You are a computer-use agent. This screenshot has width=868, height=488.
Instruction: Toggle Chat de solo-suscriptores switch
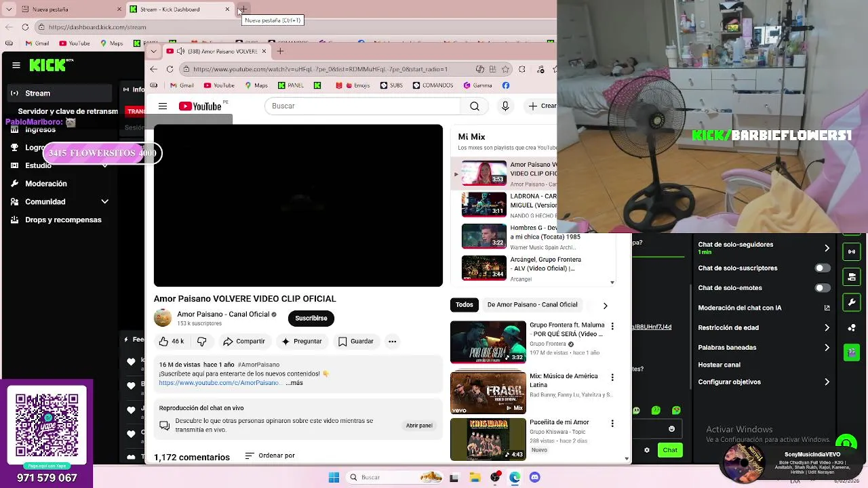point(822,268)
